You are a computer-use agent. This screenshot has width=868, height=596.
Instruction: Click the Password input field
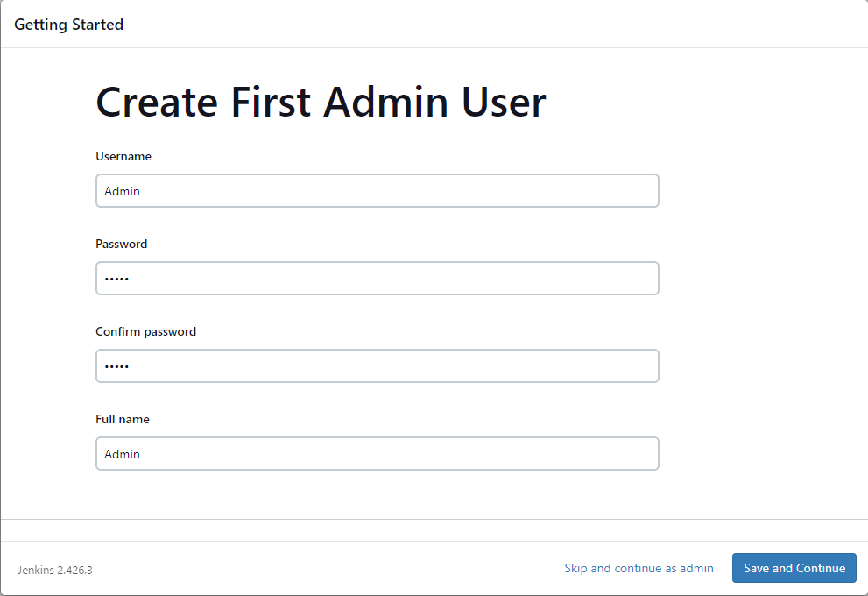pos(377,278)
